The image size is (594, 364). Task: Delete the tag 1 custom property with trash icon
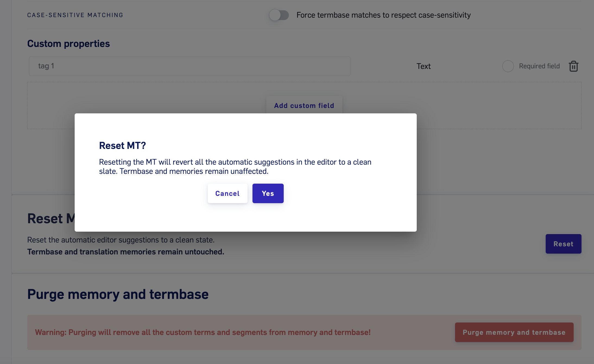tap(573, 66)
